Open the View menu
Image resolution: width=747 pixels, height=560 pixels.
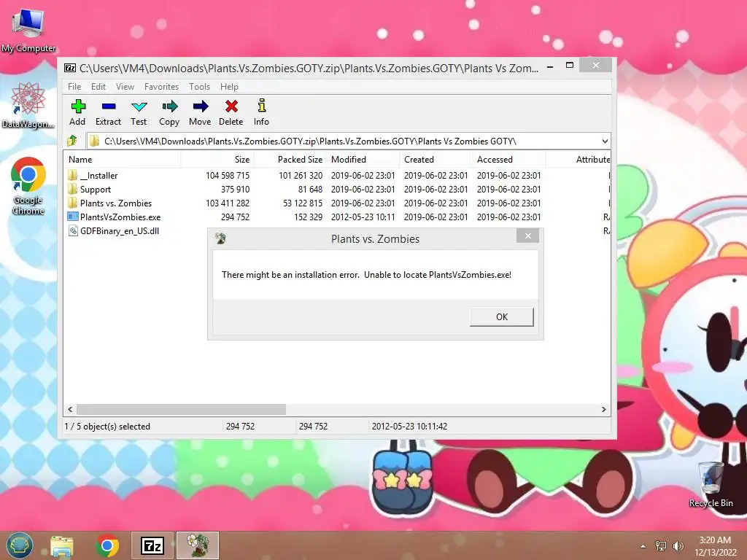125,87
